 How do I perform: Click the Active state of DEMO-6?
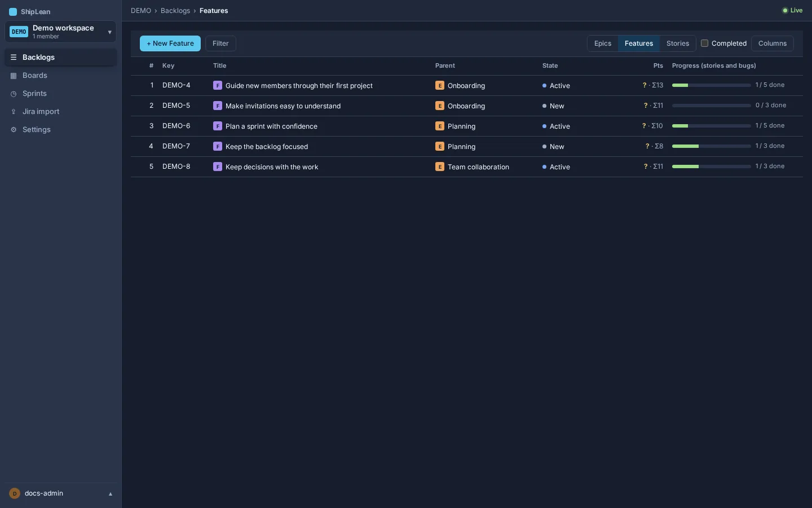[x=556, y=126]
